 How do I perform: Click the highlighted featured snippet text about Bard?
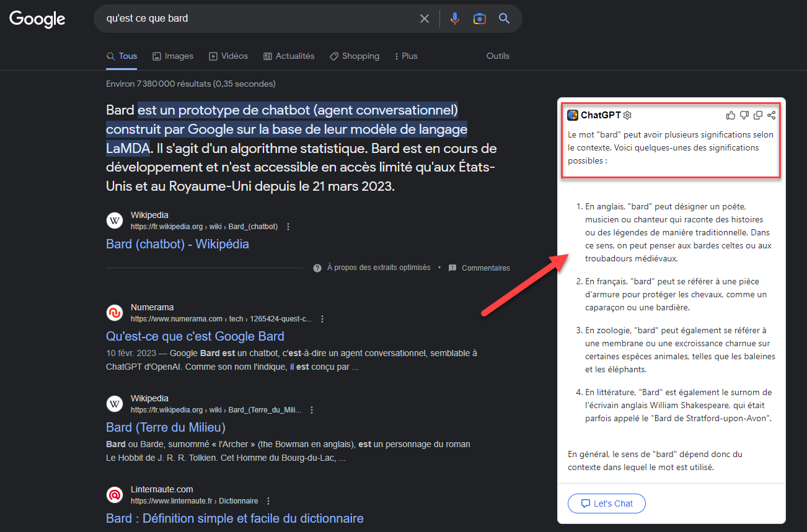[x=287, y=129]
